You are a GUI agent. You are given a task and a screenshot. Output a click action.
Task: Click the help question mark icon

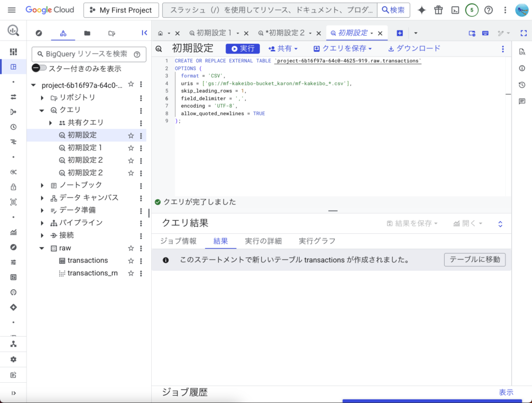(488, 10)
